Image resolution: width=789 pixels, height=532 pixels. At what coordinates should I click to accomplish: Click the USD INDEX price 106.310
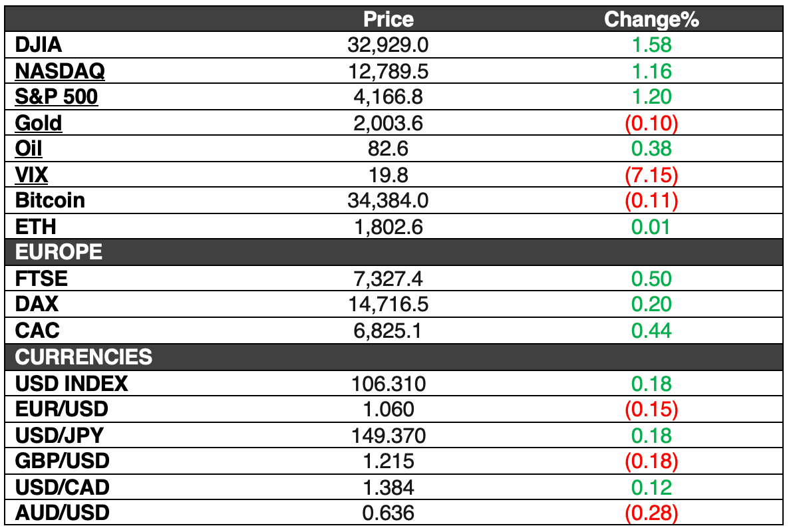point(389,384)
